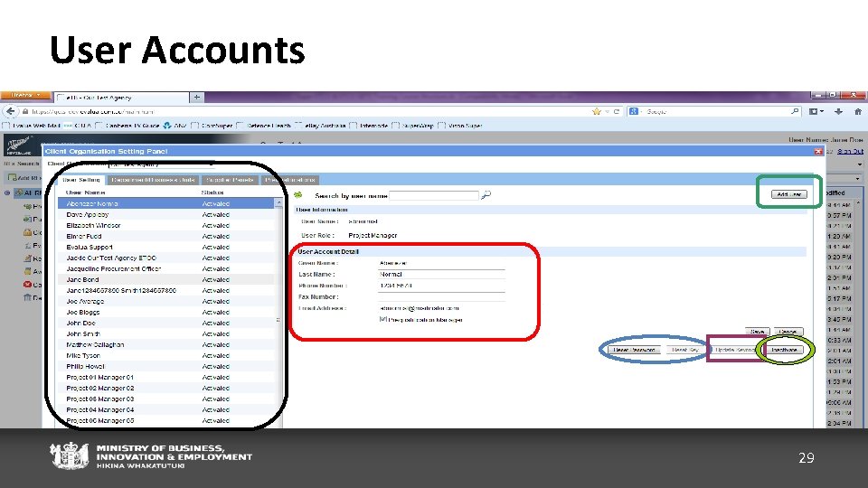868x488 pixels.
Task: Click the Add User button
Action: point(788,194)
